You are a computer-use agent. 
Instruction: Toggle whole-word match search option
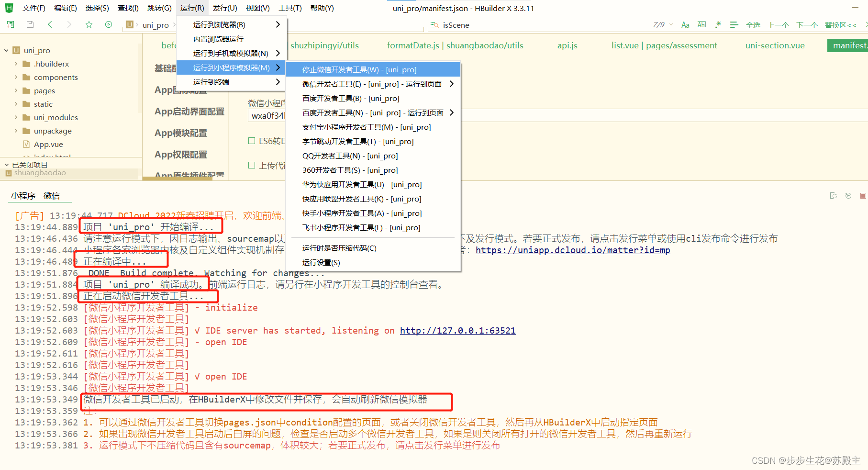(701, 25)
